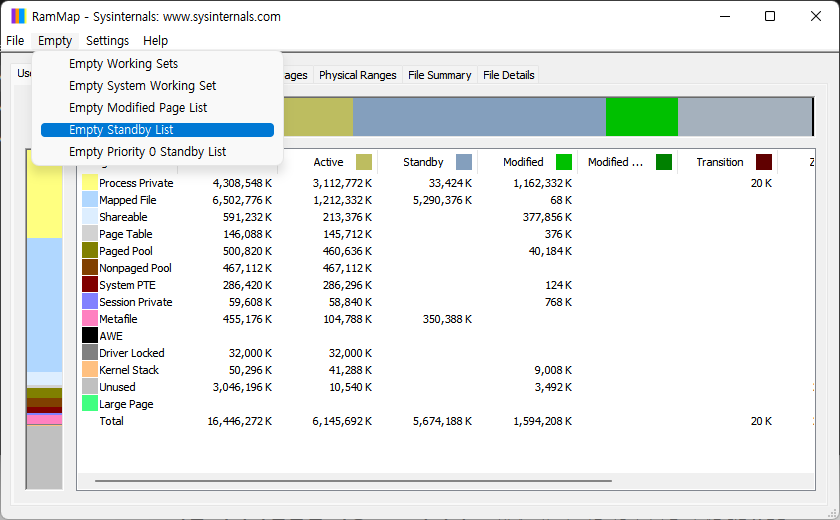840x520 pixels.
Task: Switch to the File Details tab
Action: click(508, 75)
